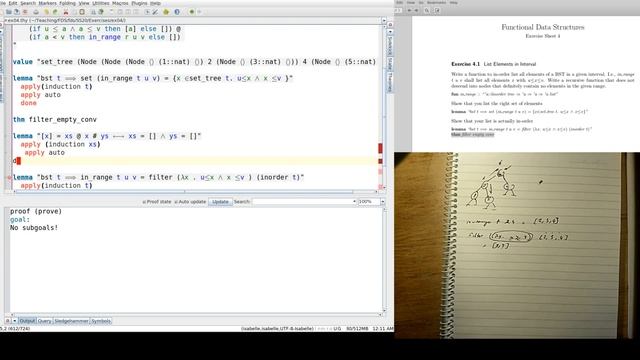Click the blue Help toolbar icon
Screen dimensions: 640x360
[177, 12]
